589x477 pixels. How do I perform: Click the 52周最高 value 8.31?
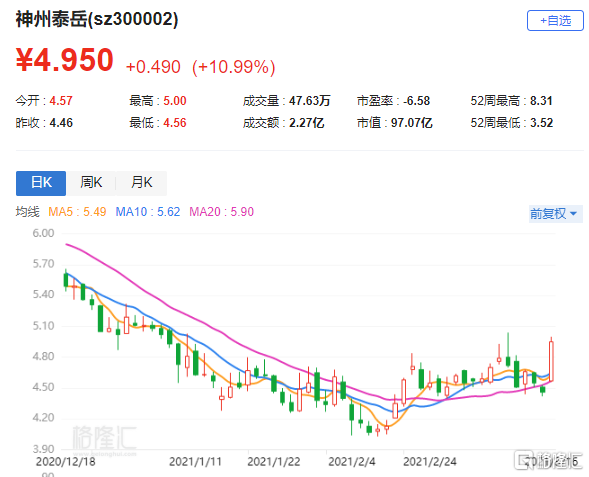541,101
